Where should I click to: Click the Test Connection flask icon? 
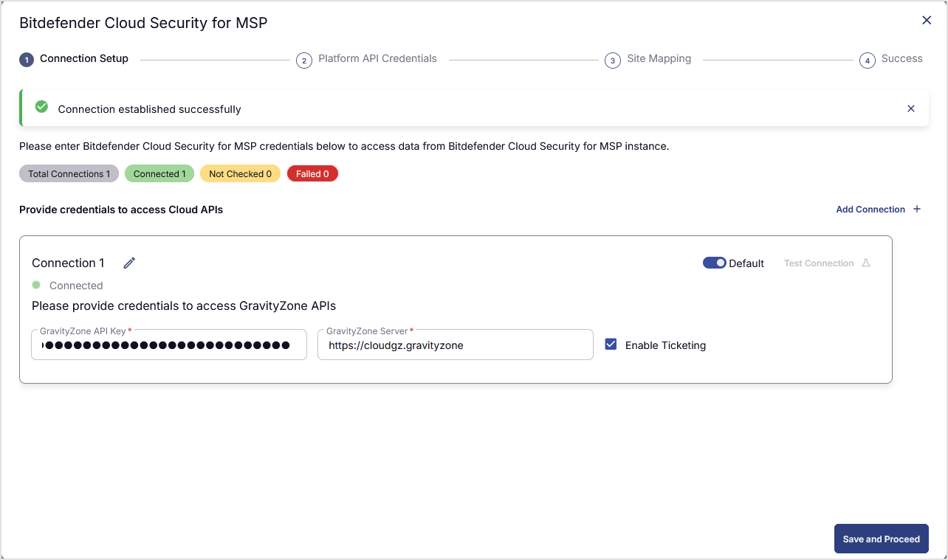coord(866,263)
